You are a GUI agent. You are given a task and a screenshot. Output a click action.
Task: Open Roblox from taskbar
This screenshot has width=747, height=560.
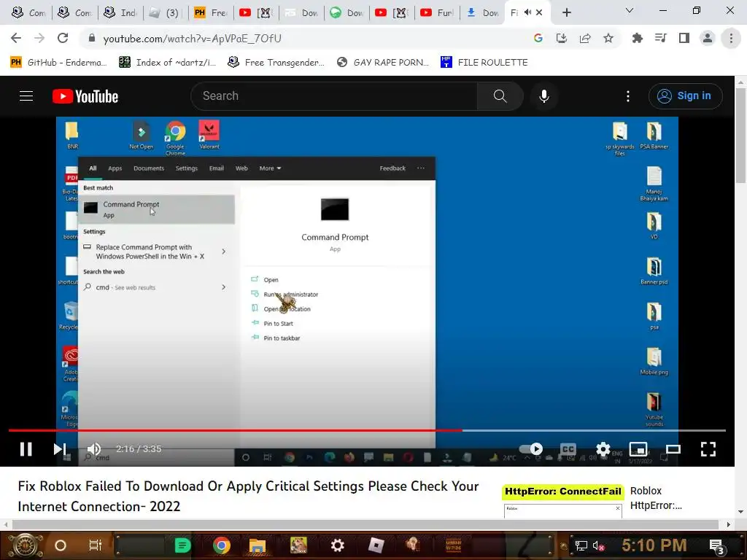pos(376,545)
